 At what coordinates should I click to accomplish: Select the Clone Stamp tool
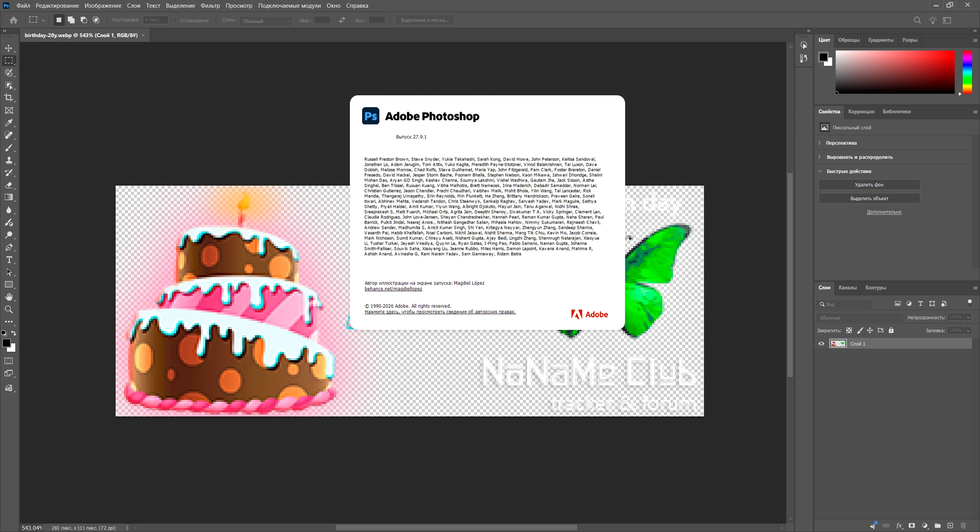(x=9, y=160)
